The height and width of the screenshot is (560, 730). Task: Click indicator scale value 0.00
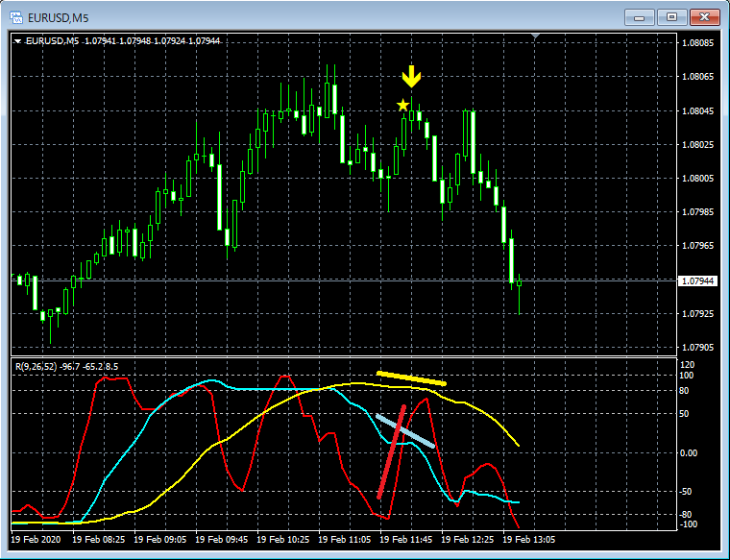click(688, 453)
